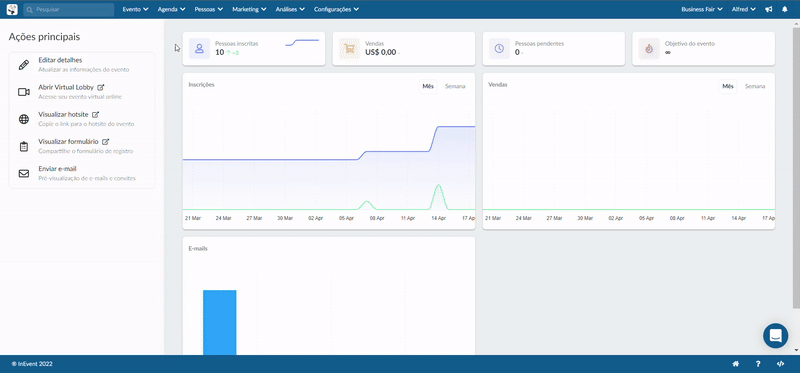Viewport: 800px width, 373px height.
Task: Click 'Acesse seu evento virtual online' text
Action: pyautogui.click(x=80, y=96)
